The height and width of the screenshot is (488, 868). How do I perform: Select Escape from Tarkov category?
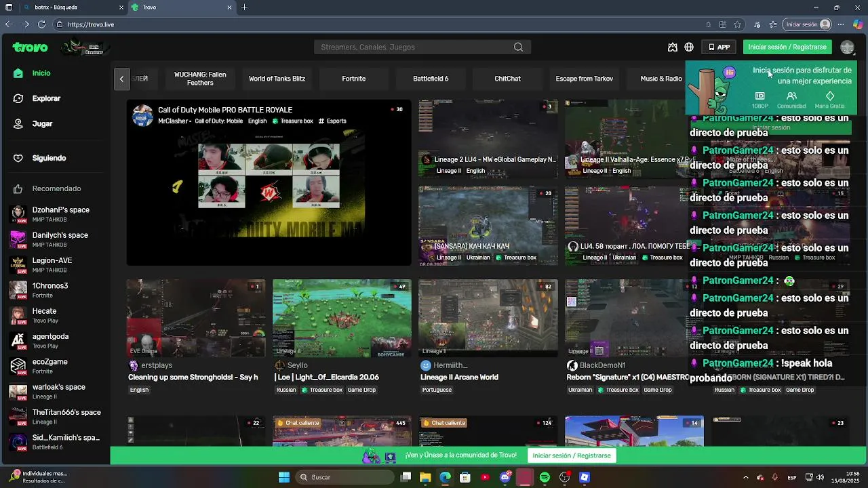tap(584, 79)
